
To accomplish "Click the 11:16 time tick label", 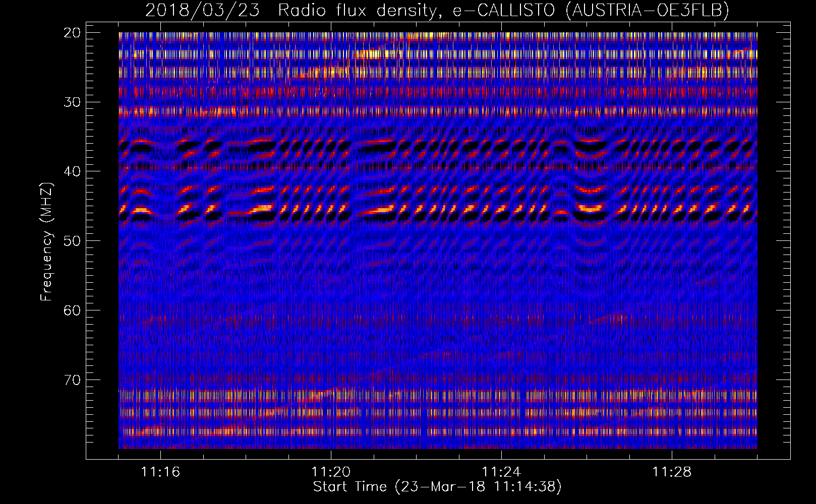I will [160, 472].
